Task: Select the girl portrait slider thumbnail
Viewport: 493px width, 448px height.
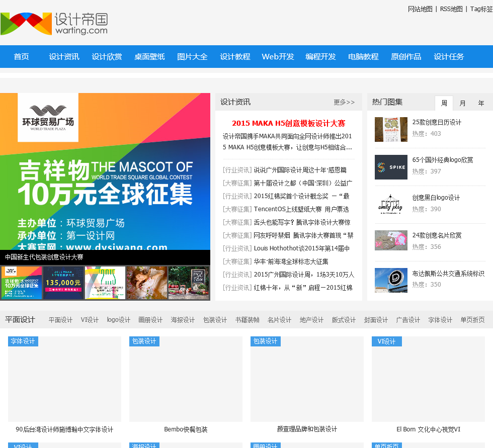Action: pyautogui.click(x=147, y=283)
